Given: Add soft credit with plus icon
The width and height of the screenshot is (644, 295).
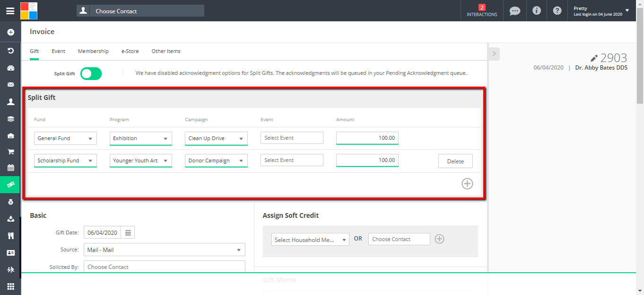Looking at the screenshot, I should pyautogui.click(x=439, y=239).
